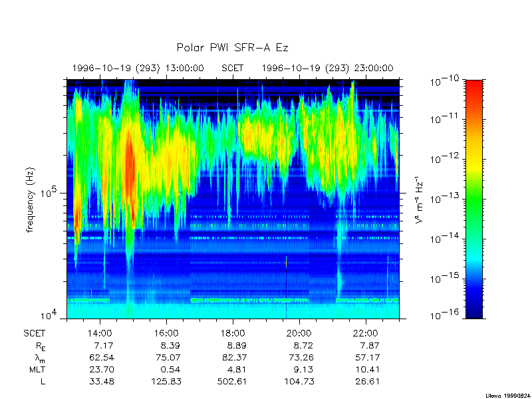Click the UIowa 19990824 footer text
Image resolution: width=532 pixels, height=399 pixels.
tap(507, 394)
